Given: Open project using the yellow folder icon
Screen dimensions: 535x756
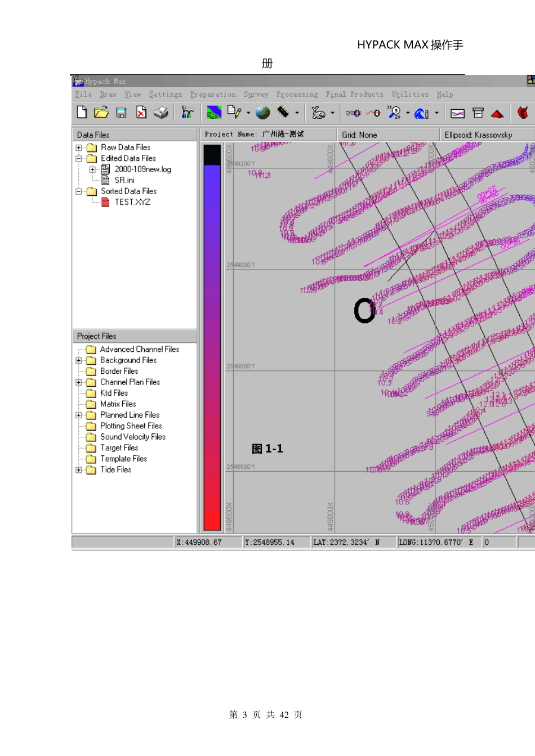Looking at the screenshot, I should [x=101, y=113].
